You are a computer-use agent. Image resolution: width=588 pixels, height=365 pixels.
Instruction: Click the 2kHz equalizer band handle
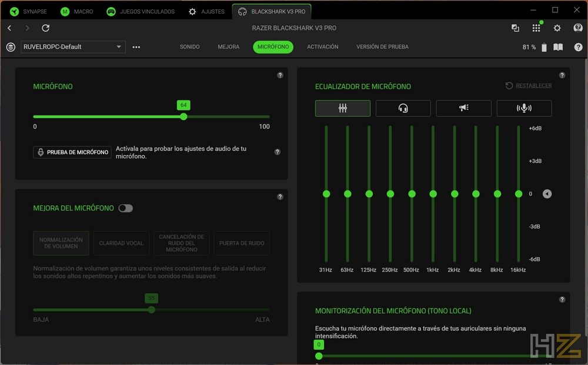[455, 194]
